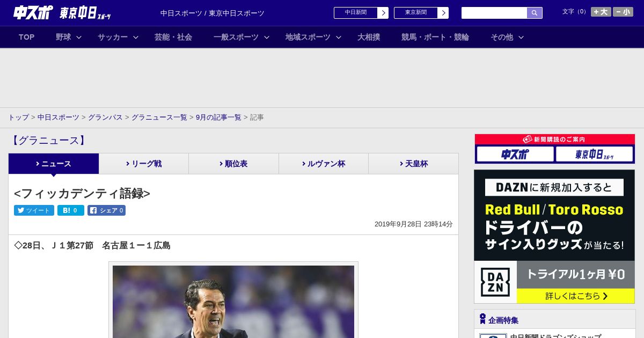Click the search magnifier button

coord(535,13)
